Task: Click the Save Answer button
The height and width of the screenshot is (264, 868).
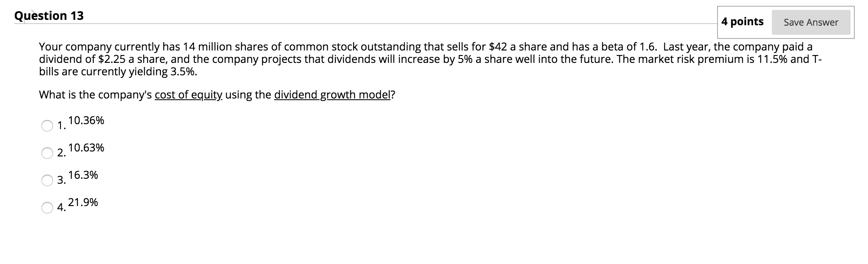Action: (x=811, y=23)
